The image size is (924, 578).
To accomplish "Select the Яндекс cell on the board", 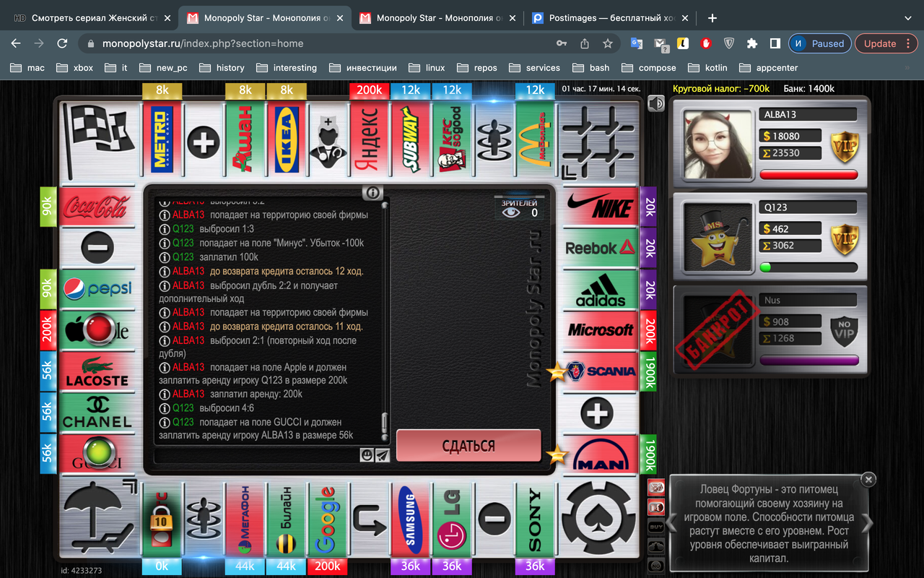I will (x=370, y=139).
